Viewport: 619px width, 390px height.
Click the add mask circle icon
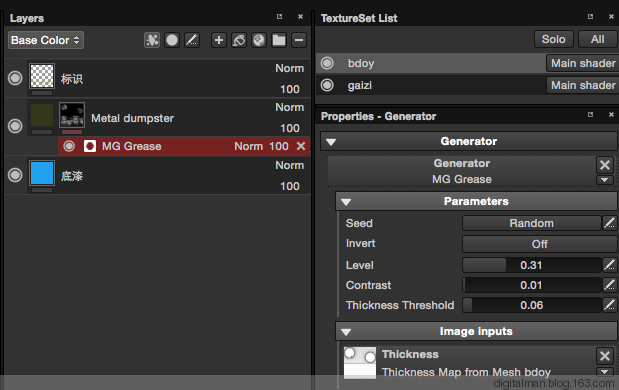point(172,40)
